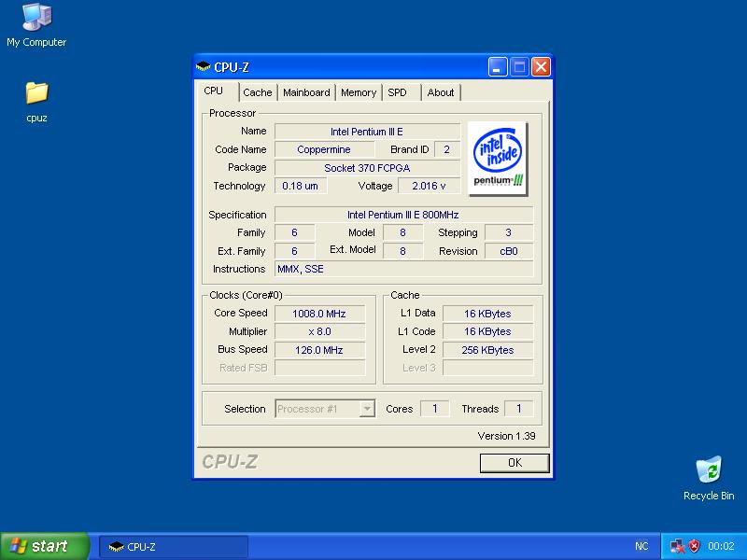Click the taskbar clock showing 00:02
The width and height of the screenshot is (747, 560).
click(x=721, y=546)
